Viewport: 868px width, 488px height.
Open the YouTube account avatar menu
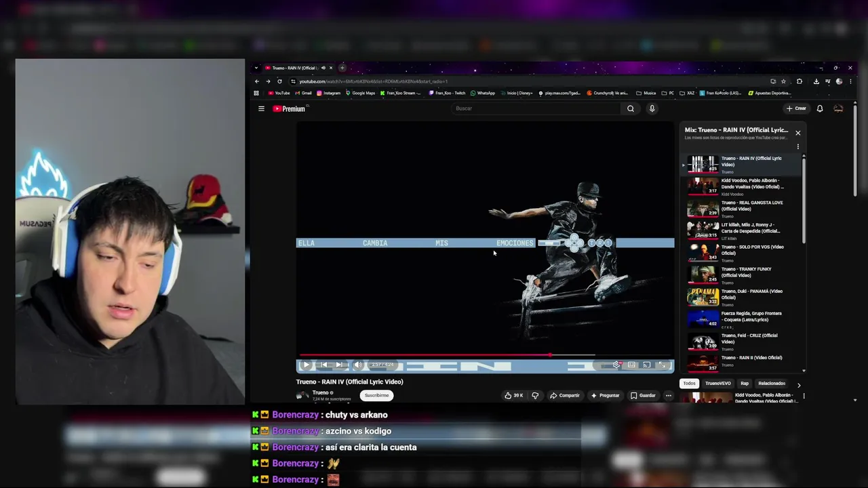(838, 108)
